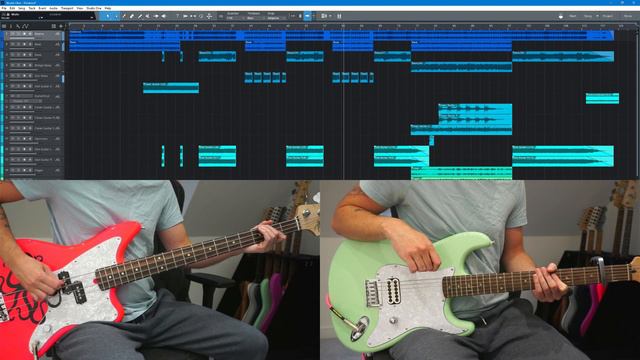The image size is (640, 360).
Task: Select the Range tool
Action: 116,16
